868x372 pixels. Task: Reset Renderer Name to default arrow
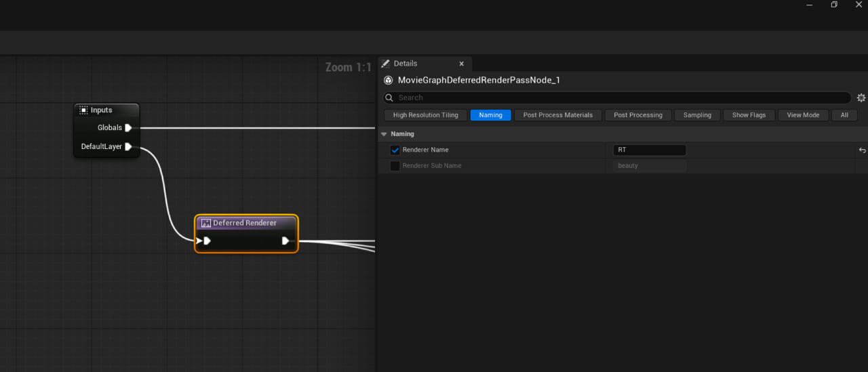click(x=862, y=150)
